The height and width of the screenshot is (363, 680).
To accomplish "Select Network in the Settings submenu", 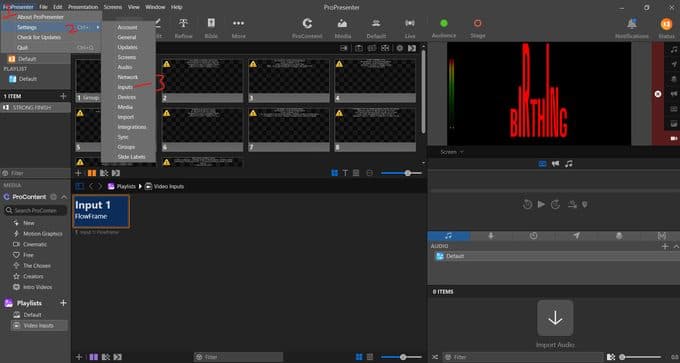I will 128,77.
